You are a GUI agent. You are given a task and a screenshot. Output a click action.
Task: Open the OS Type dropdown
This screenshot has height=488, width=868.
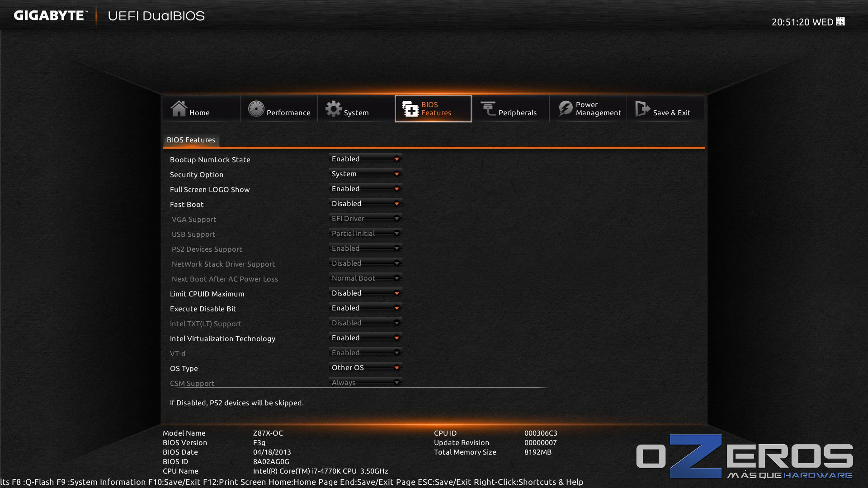point(365,368)
